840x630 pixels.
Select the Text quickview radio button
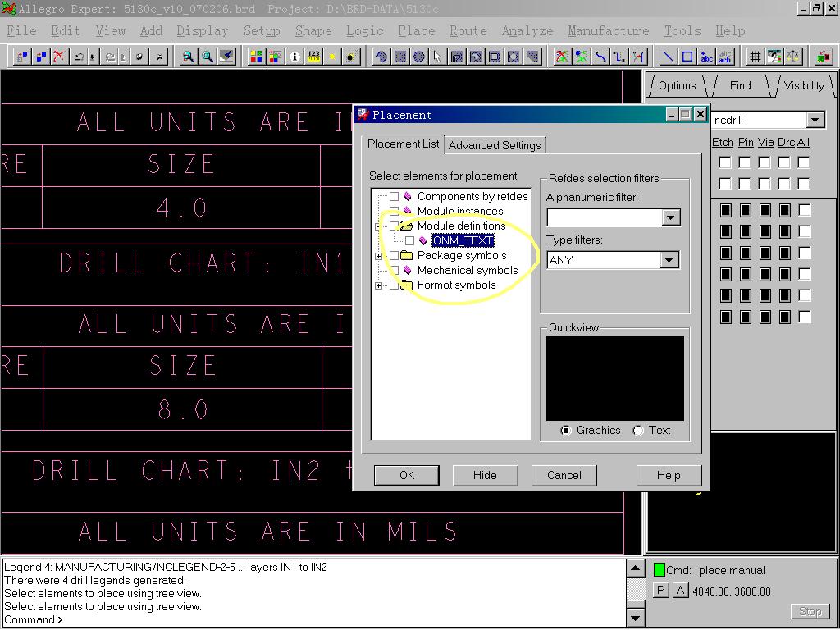pyautogui.click(x=638, y=431)
